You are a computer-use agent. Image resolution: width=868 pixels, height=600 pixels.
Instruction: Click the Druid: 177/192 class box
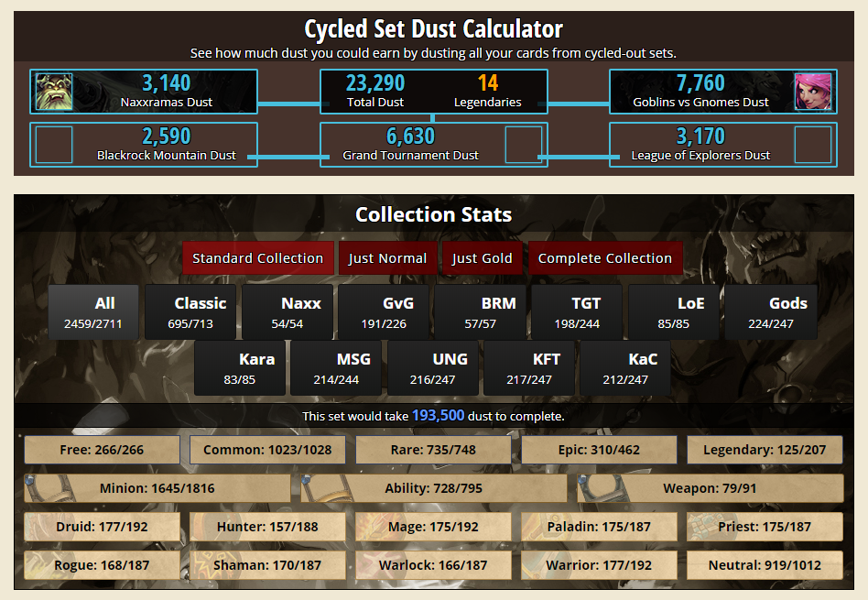[102, 527]
